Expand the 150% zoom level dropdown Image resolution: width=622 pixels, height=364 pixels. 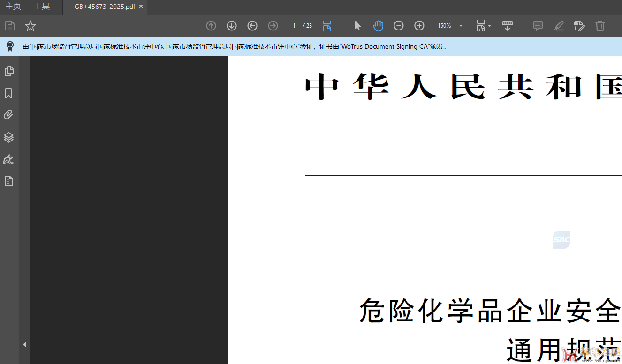coord(461,26)
